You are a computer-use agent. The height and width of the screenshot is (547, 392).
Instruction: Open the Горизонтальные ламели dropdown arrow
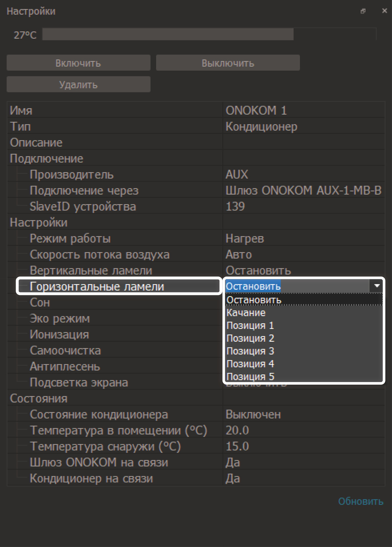tap(377, 286)
